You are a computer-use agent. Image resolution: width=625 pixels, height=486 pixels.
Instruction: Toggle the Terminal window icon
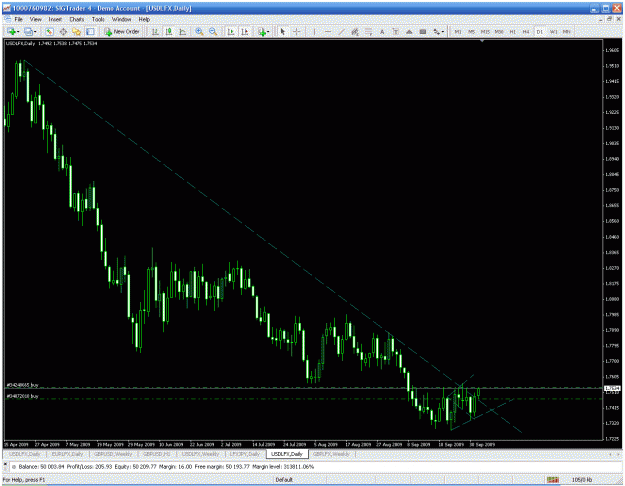click(90, 31)
